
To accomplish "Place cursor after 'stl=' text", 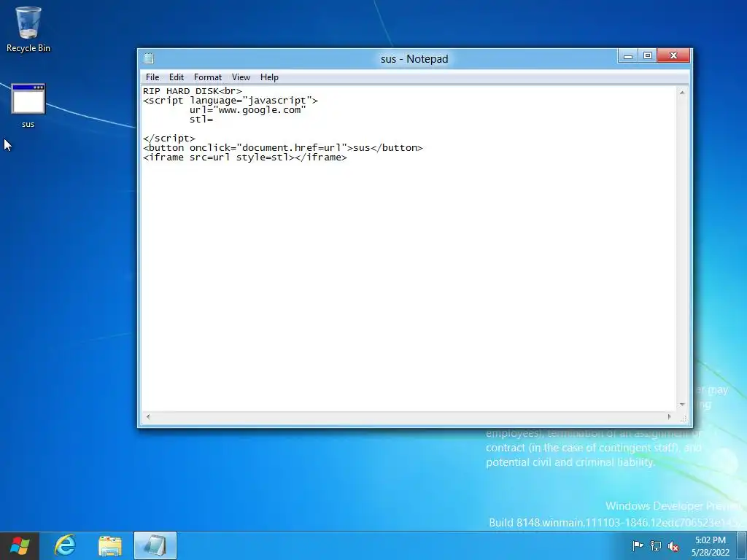I will click(x=214, y=120).
